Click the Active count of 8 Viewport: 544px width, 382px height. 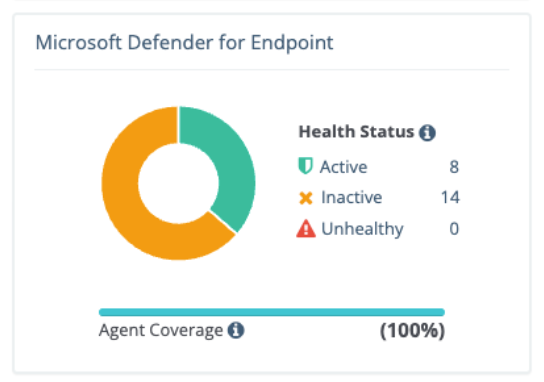(454, 167)
